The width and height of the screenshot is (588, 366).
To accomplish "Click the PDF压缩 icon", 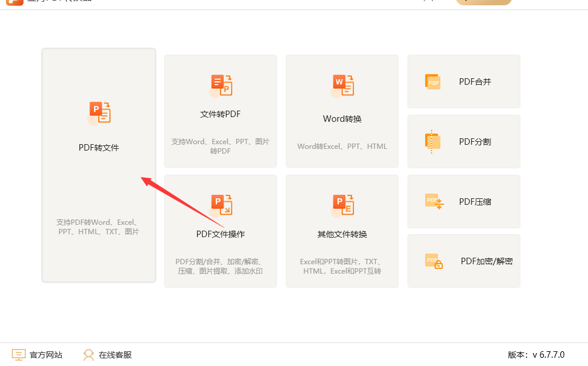I will (435, 202).
